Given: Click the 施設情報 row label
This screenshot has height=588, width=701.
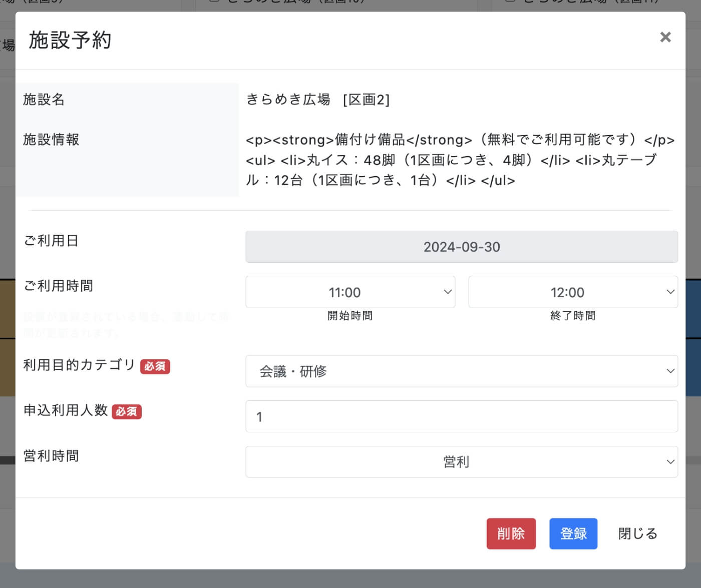Looking at the screenshot, I should (x=51, y=140).
